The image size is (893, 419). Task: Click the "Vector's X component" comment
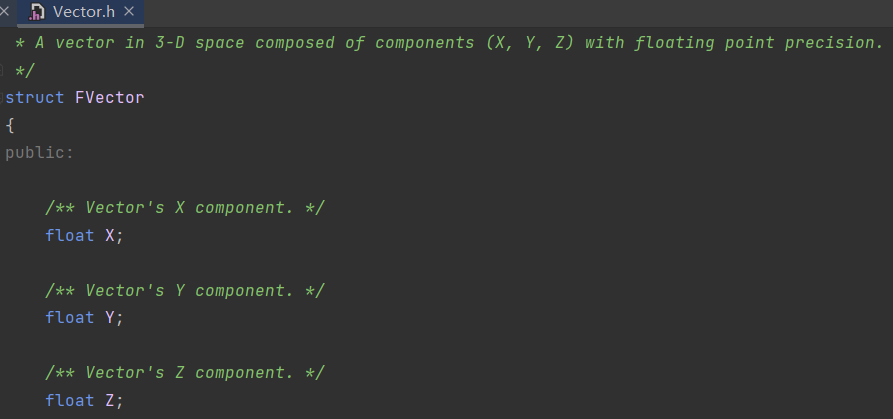click(x=186, y=208)
